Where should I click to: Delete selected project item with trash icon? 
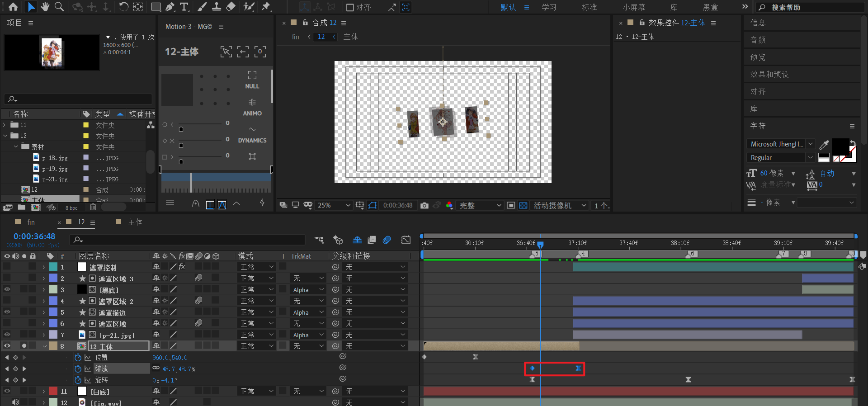pyautogui.click(x=93, y=207)
